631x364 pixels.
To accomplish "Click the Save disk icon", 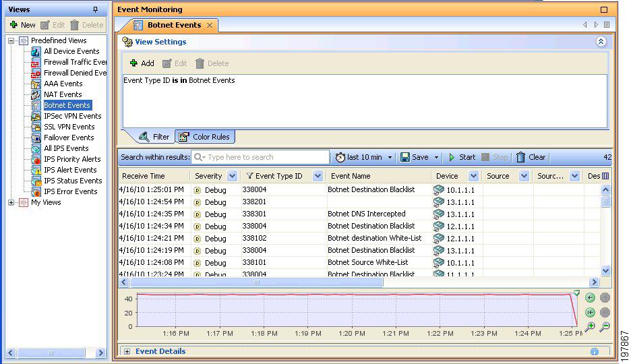I will tap(405, 157).
